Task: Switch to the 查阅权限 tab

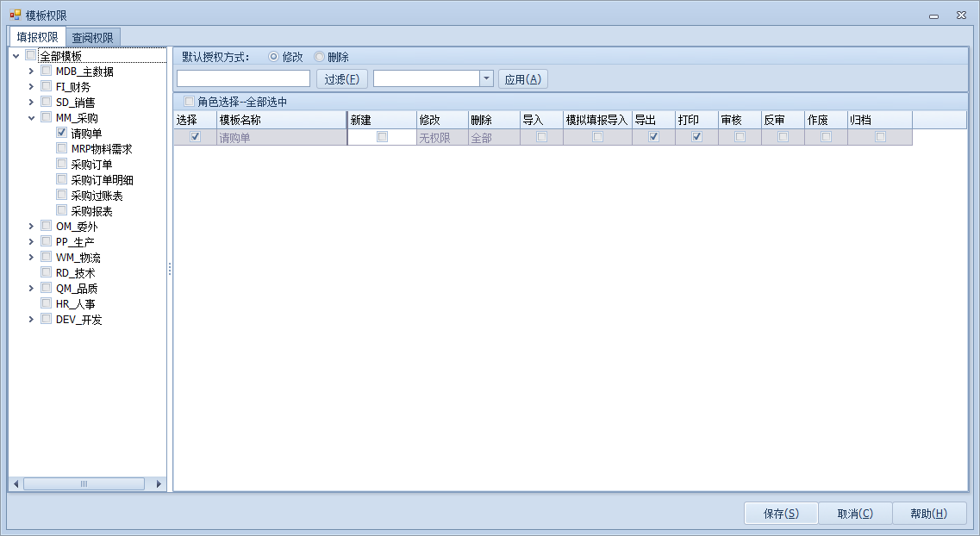Action: (93, 38)
